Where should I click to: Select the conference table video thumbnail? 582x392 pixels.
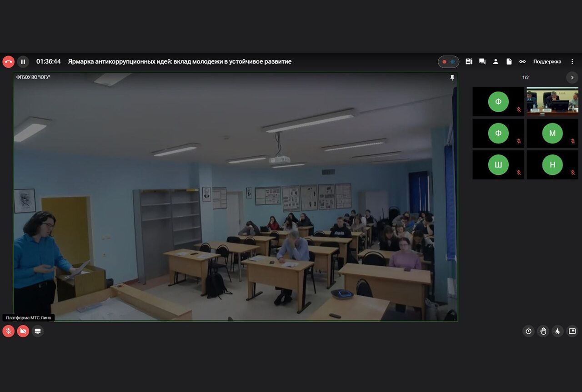(x=552, y=101)
